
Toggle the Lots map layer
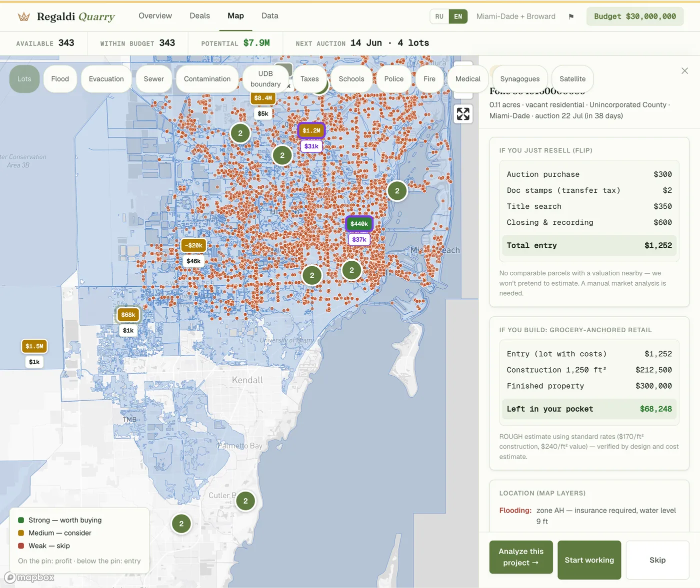tap(24, 79)
